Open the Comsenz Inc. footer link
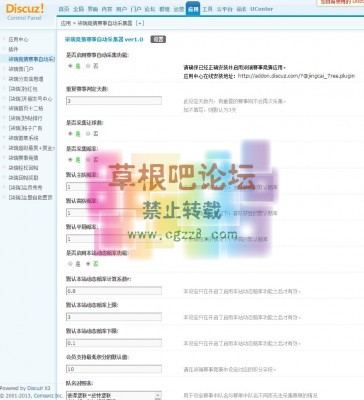The height and width of the screenshot is (400, 364). [x=48, y=396]
